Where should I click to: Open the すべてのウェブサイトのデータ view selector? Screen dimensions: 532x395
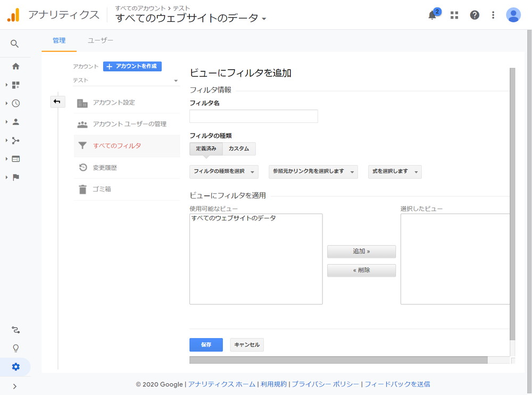click(190, 18)
